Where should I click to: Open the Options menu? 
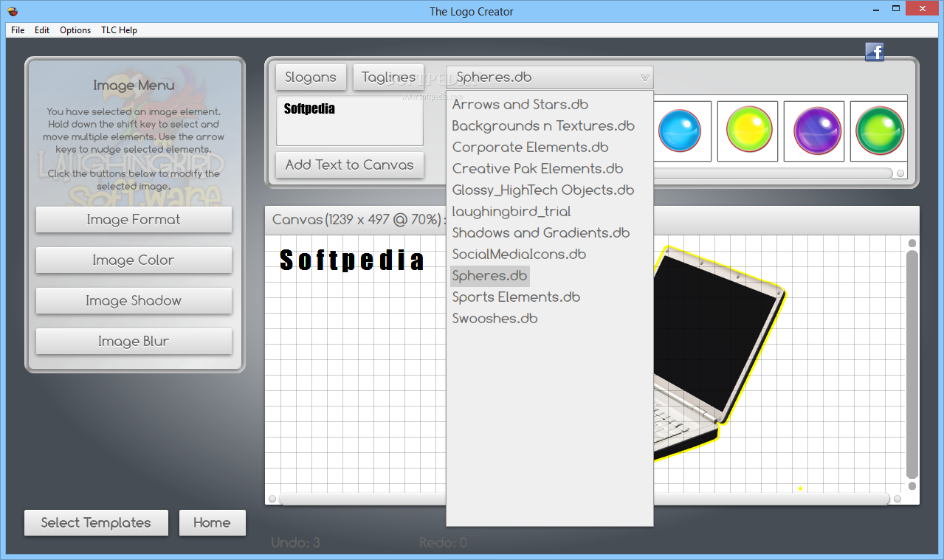pos(75,30)
